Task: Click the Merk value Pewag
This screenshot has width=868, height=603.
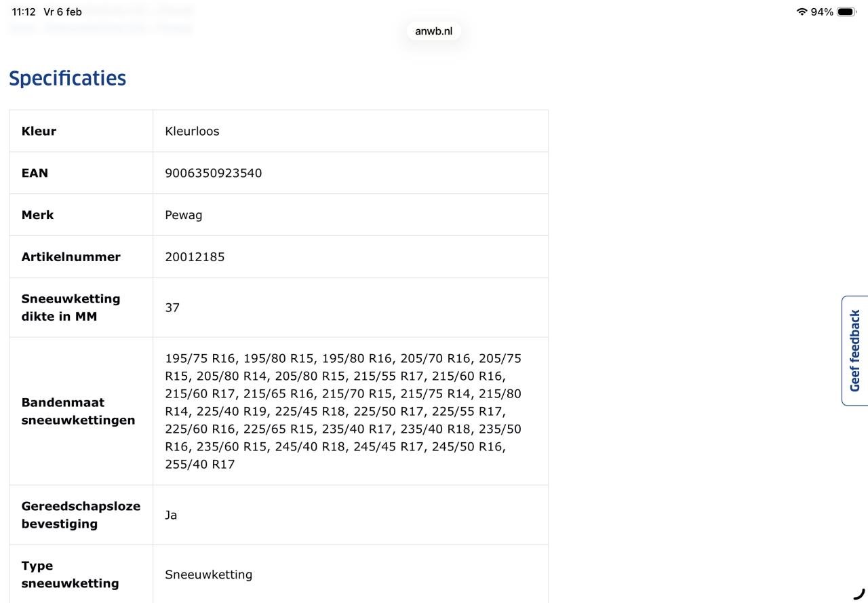Action: tap(183, 215)
